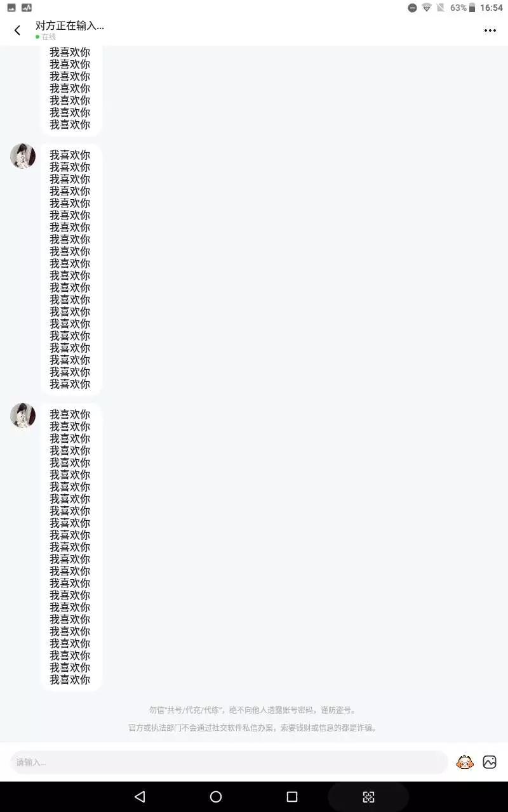Tap the Android back navigation button
This screenshot has width=508, height=812.
(140, 797)
